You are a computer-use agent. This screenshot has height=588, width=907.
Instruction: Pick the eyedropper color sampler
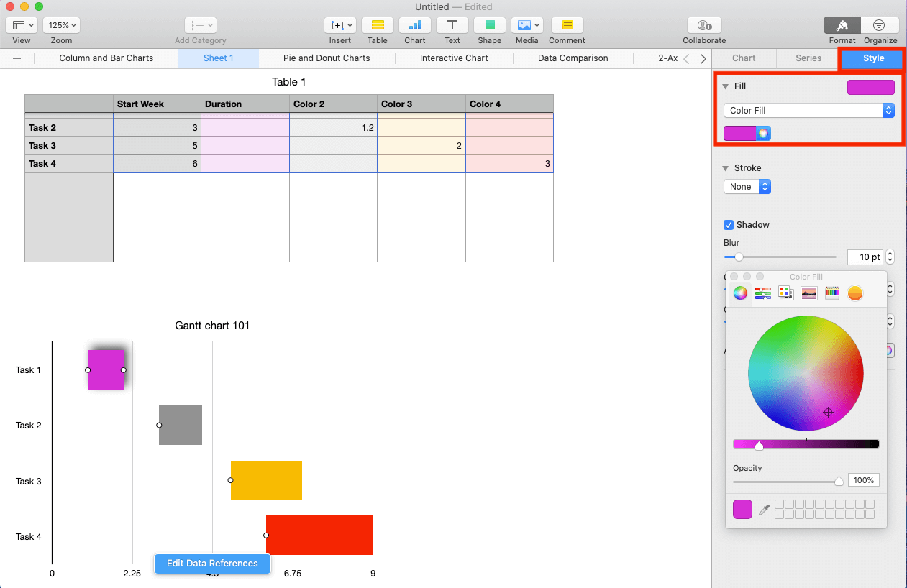coord(764,510)
